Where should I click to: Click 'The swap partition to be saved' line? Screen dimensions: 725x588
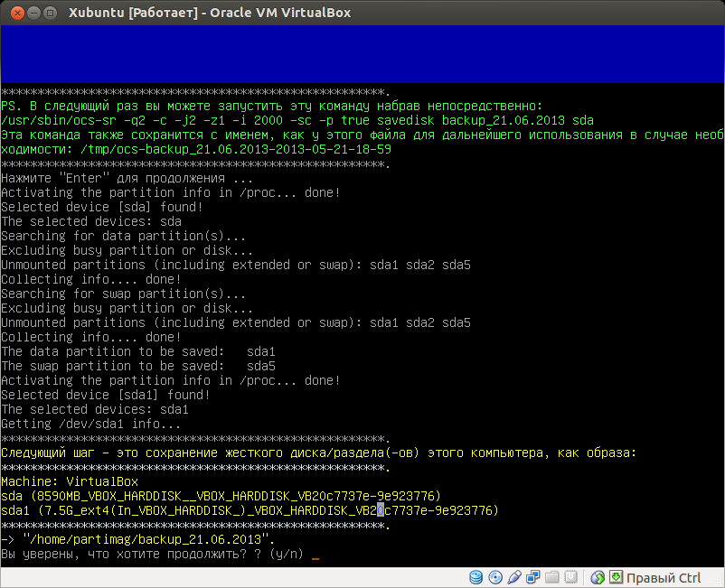138,367
